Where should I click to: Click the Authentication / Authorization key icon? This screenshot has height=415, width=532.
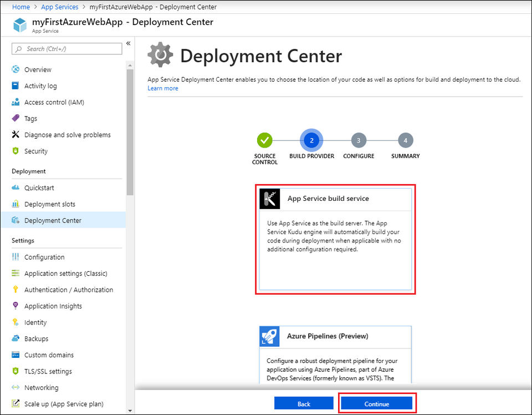pyautogui.click(x=16, y=290)
